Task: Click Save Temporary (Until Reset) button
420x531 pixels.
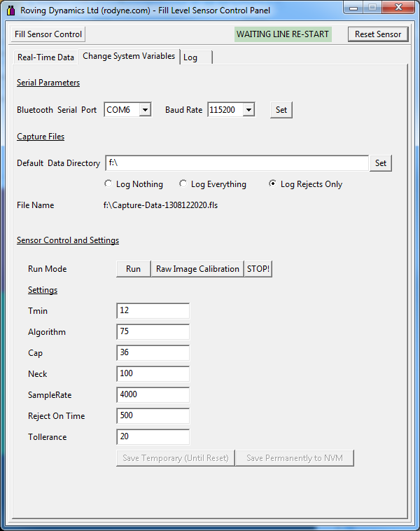Action: click(175, 458)
